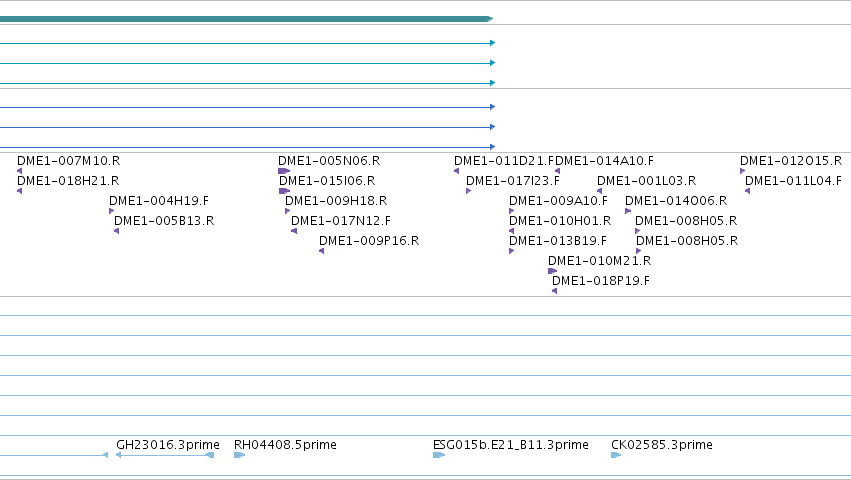This screenshot has height=480, width=851.
Task: Click the DME1-005B13.R label
Action: (164, 221)
